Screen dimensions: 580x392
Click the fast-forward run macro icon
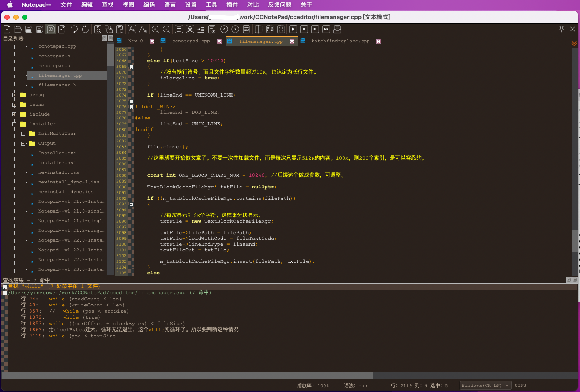pyautogui.click(x=326, y=29)
